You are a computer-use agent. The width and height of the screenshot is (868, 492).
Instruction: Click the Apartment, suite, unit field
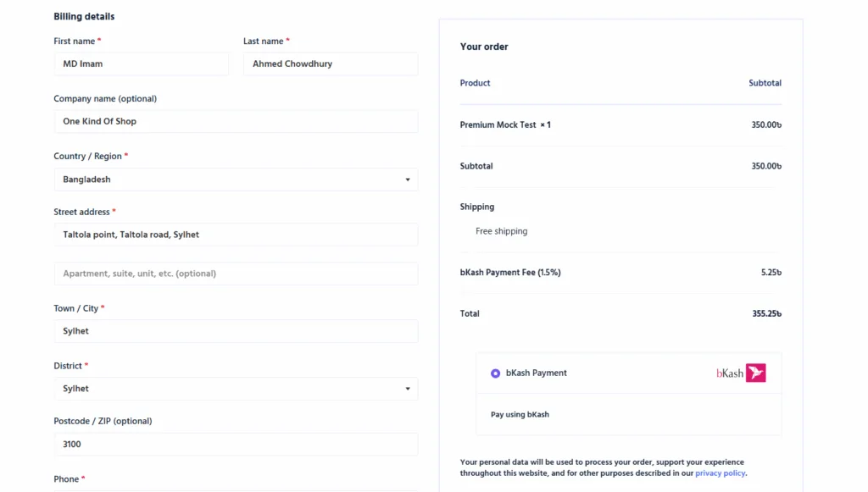coord(236,274)
